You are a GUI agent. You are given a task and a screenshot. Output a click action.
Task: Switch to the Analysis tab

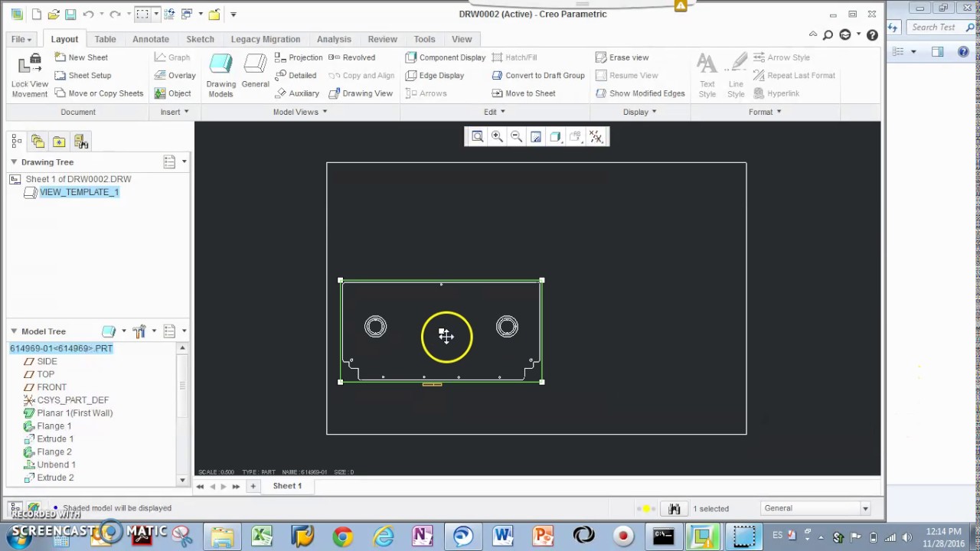click(334, 39)
